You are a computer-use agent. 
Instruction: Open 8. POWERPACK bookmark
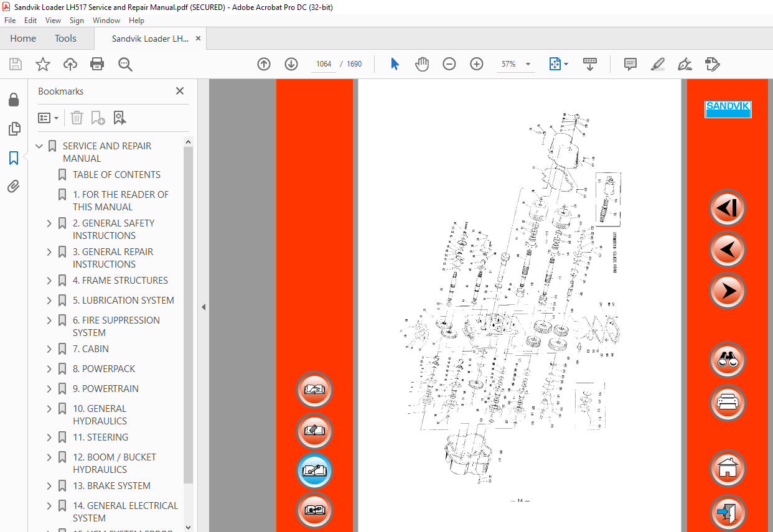point(104,369)
